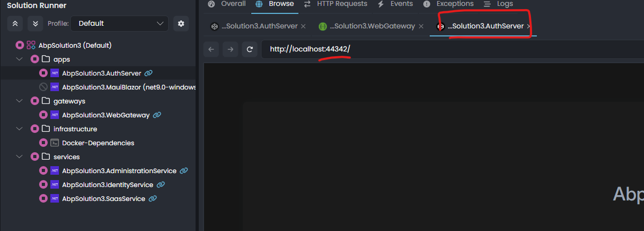Viewport: 644px width, 231px height.
Task: Collapse the gateways folder chevron
Action: pos(20,101)
